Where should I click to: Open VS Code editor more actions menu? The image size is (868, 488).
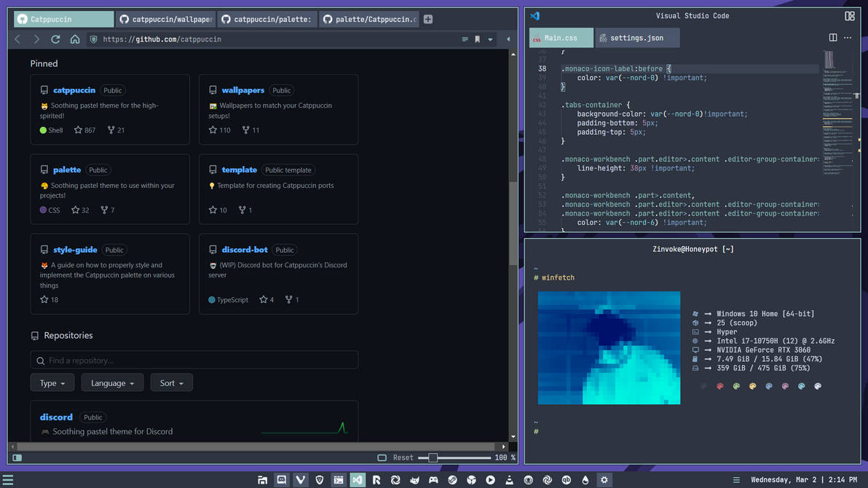848,38
